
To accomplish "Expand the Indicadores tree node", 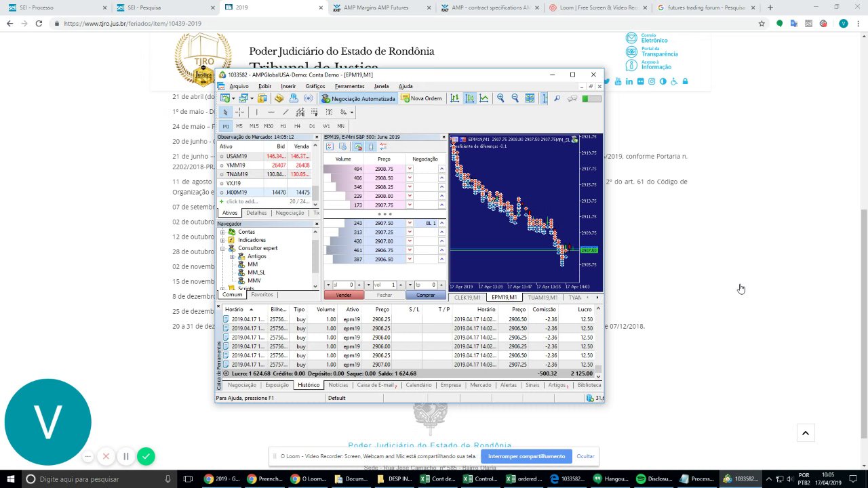I will click(x=222, y=240).
